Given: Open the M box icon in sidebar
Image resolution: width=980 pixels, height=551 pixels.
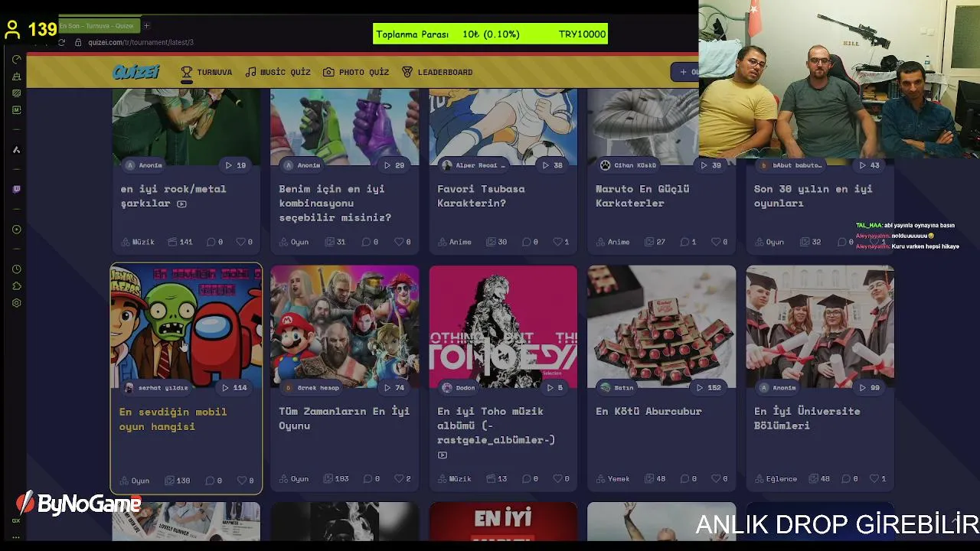Looking at the screenshot, I should [x=16, y=110].
